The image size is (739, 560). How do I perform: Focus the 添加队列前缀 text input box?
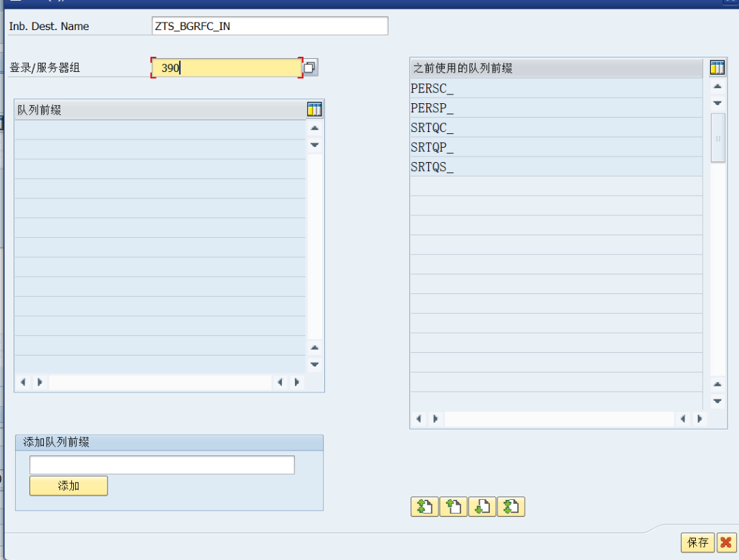click(x=162, y=465)
